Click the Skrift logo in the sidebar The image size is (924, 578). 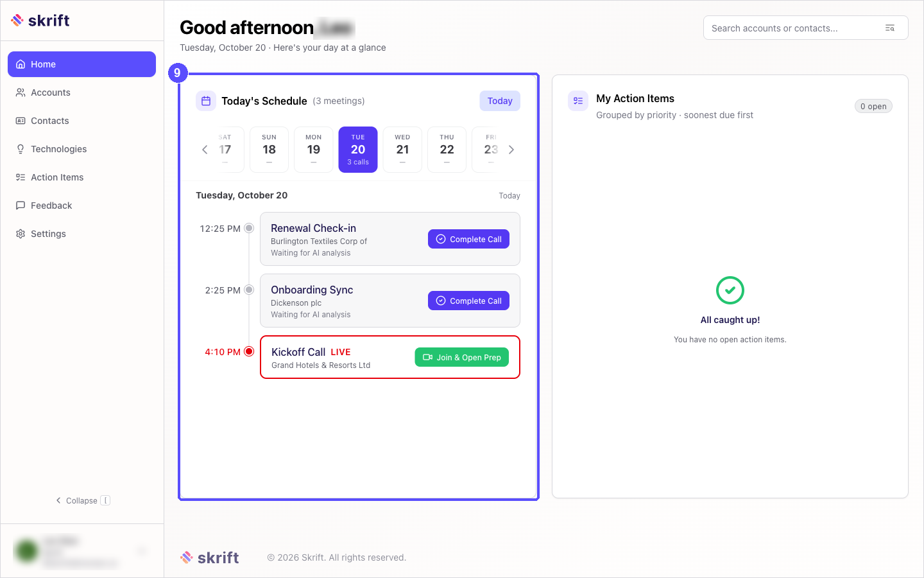pyautogui.click(x=40, y=21)
